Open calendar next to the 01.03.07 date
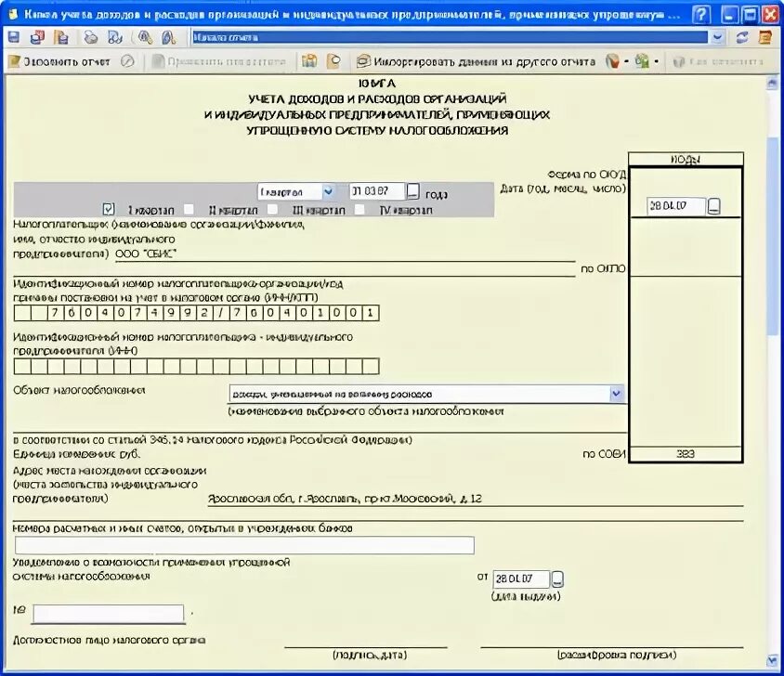This screenshot has width=784, height=676. pos(412,191)
